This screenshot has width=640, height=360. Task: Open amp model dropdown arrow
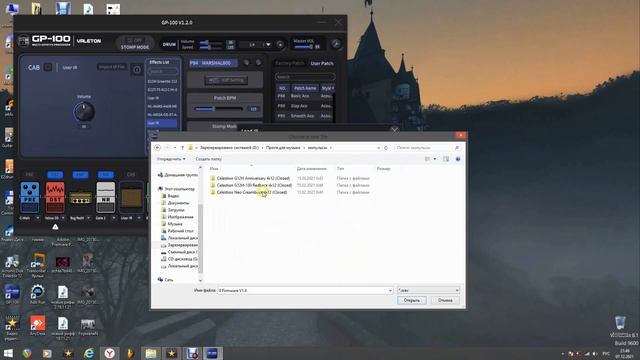click(x=88, y=218)
